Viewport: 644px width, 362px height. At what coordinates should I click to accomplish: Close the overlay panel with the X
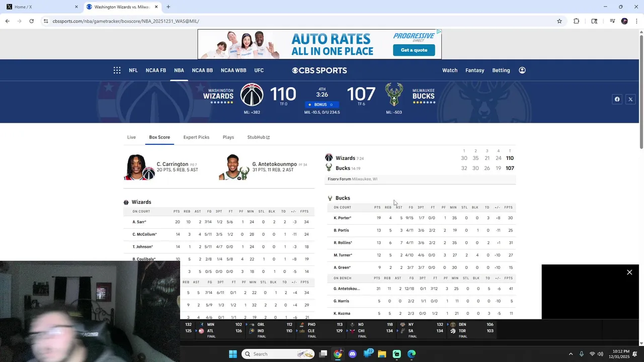pos(629,273)
